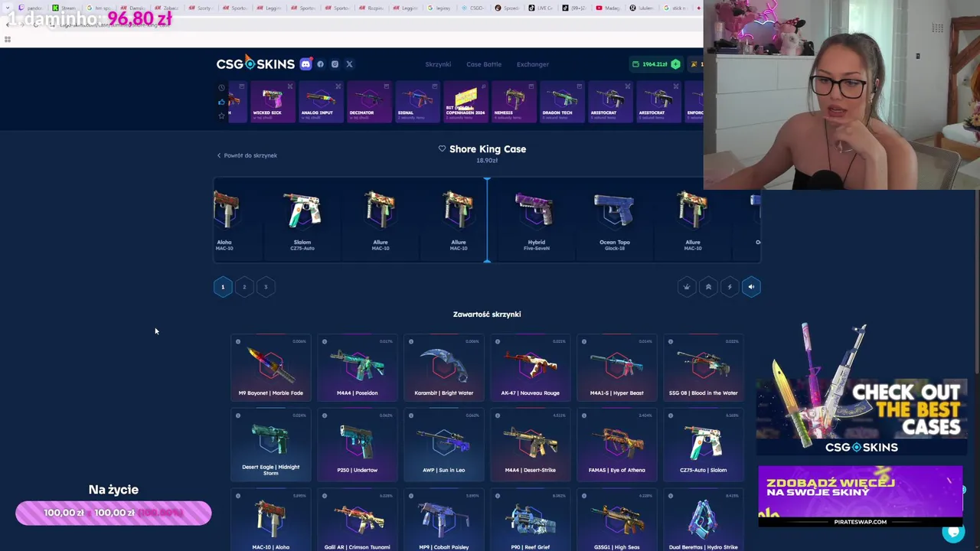This screenshot has width=980, height=551.
Task: Open Exchanger menu
Action: click(533, 64)
